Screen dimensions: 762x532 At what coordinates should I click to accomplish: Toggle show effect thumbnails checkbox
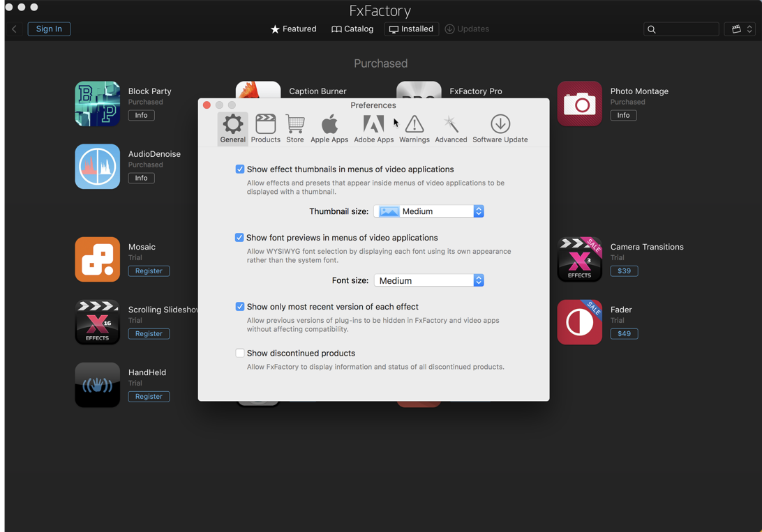tap(239, 169)
